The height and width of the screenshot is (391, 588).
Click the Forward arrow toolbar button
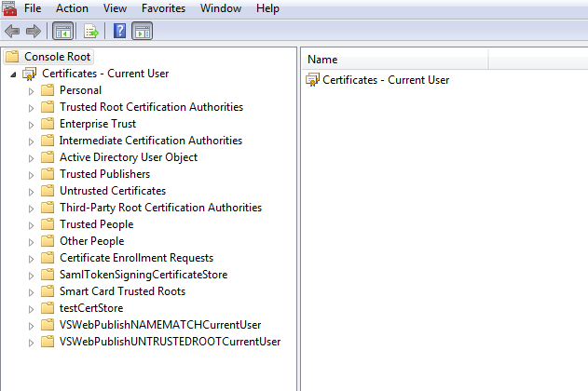coord(34,31)
